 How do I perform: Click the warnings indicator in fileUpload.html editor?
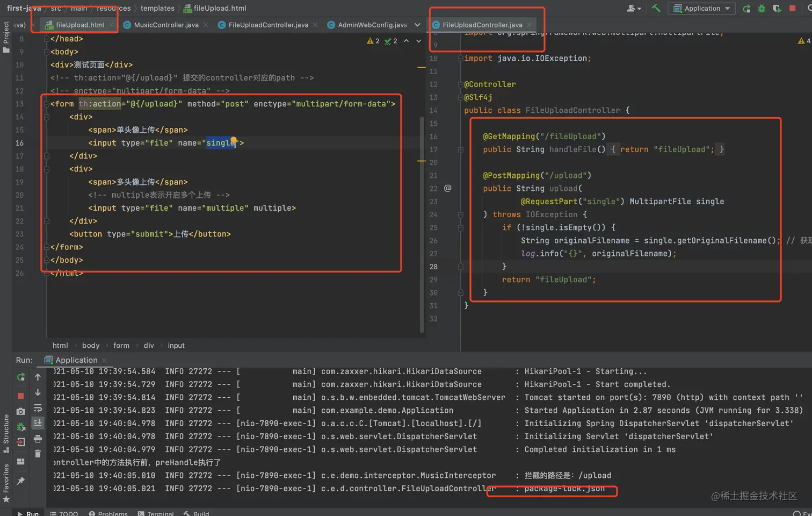click(x=373, y=41)
